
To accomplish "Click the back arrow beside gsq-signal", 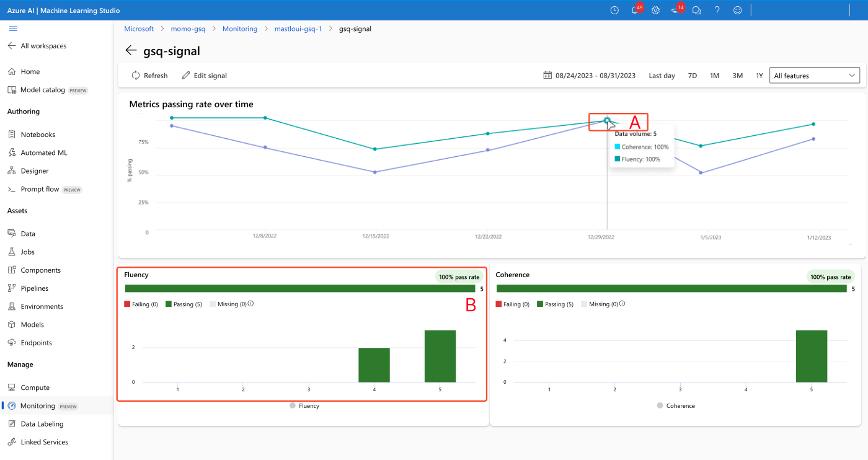I will click(131, 51).
